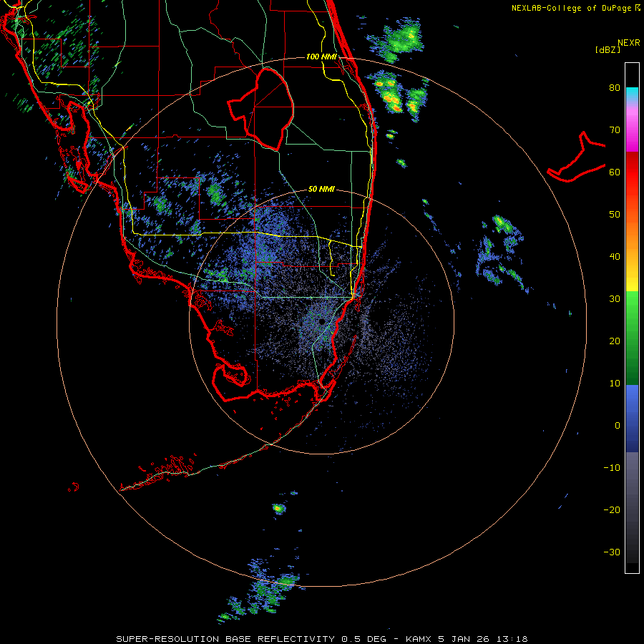
Task: Pick the cyan segment of the color bar
Action: (632, 92)
